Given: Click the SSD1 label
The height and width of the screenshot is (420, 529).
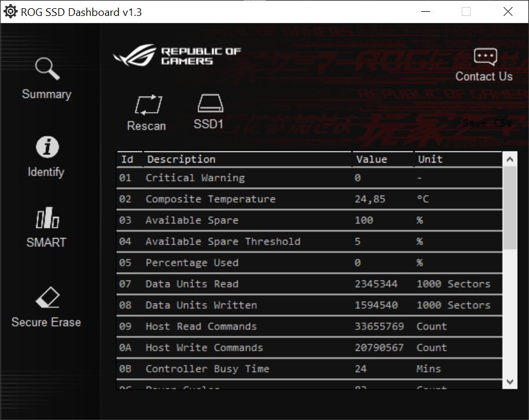Looking at the screenshot, I should (x=209, y=124).
